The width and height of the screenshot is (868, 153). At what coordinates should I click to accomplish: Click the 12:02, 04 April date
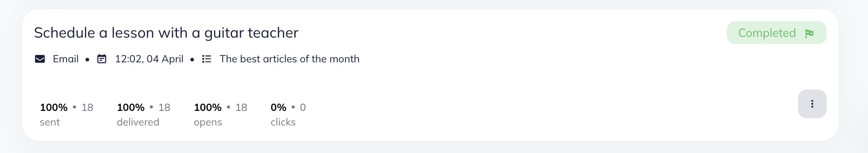pyautogui.click(x=149, y=59)
